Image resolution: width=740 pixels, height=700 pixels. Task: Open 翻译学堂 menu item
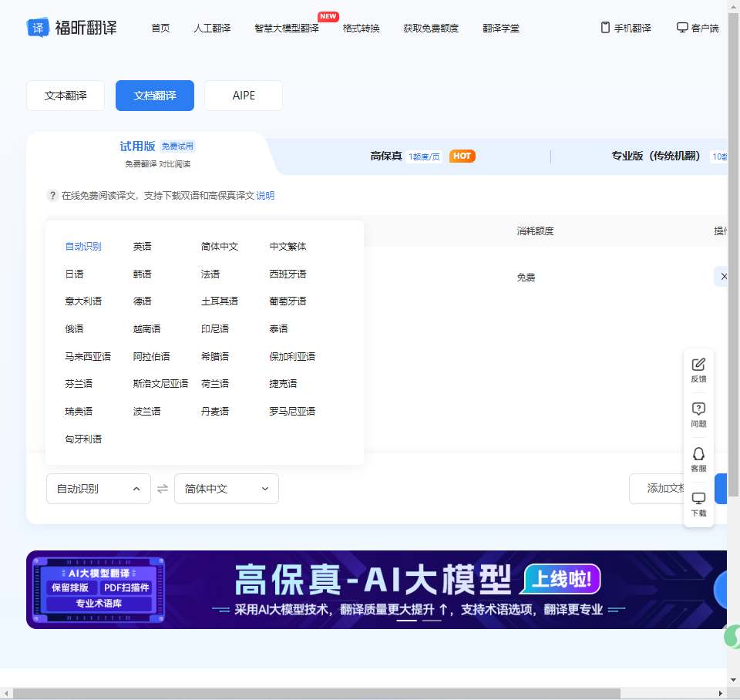pyautogui.click(x=501, y=29)
